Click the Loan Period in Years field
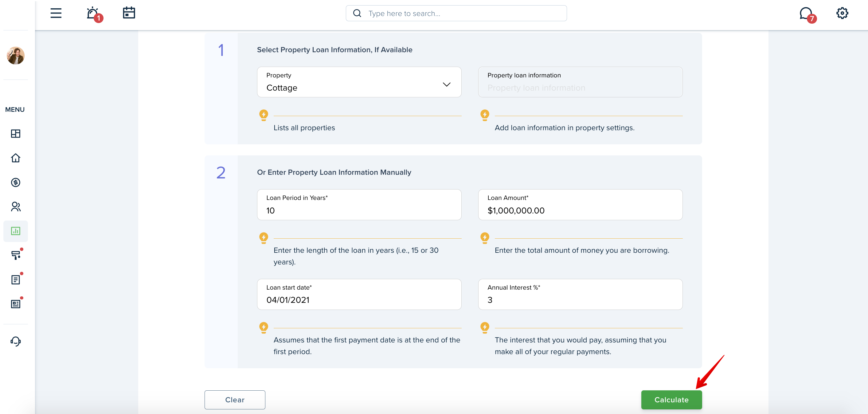 (359, 205)
